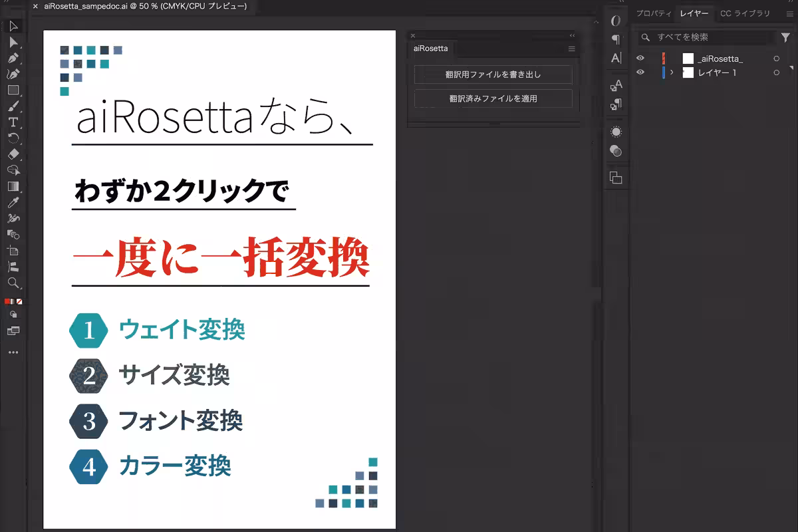The height and width of the screenshot is (532, 798).
Task: Select the レイヤー 1 layer name
Action: [717, 72]
